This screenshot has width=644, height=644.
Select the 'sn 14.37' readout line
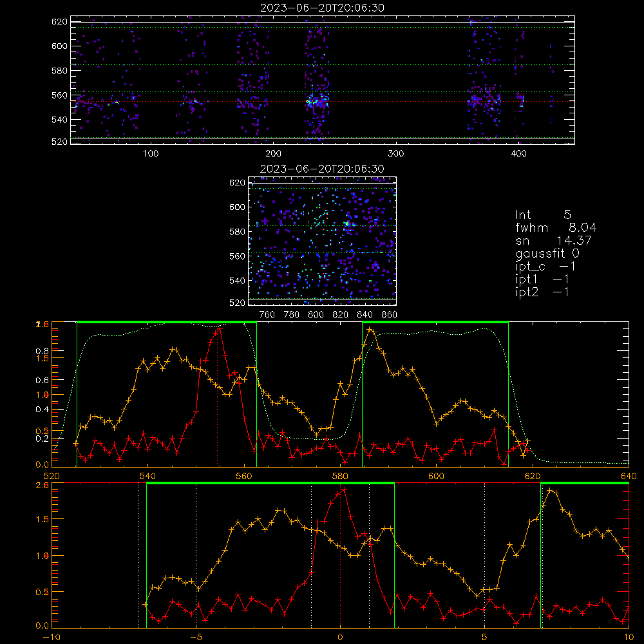(x=553, y=241)
